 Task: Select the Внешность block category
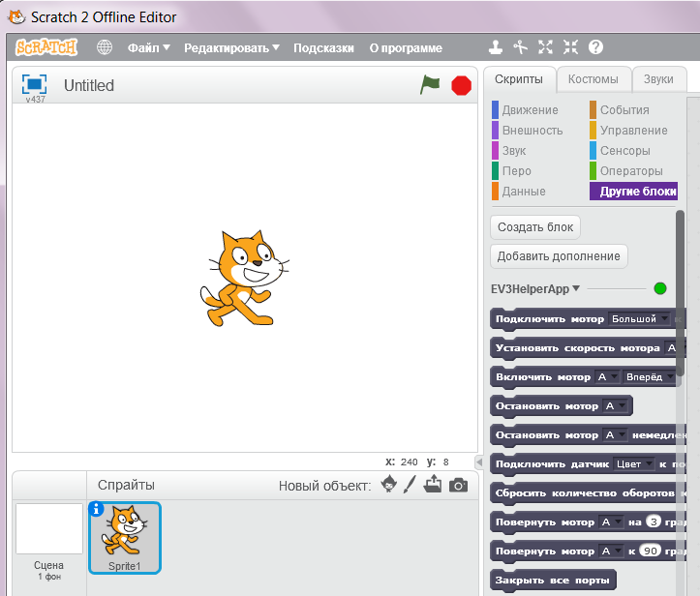[528, 131]
